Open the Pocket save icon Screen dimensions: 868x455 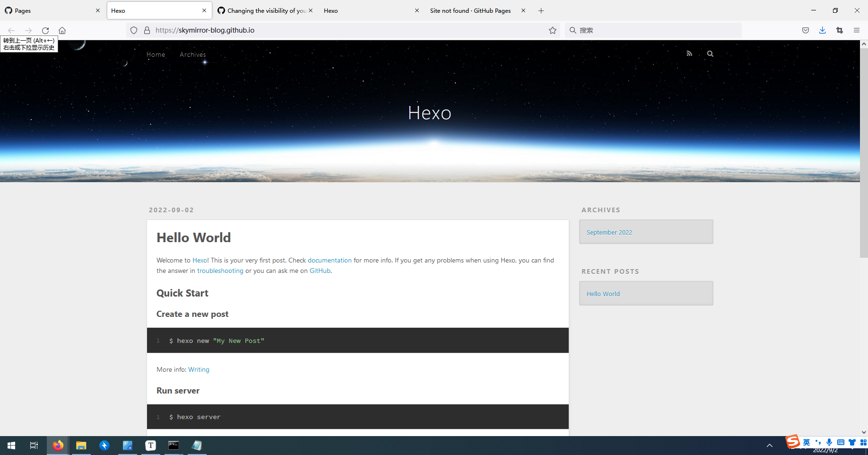coord(806,30)
